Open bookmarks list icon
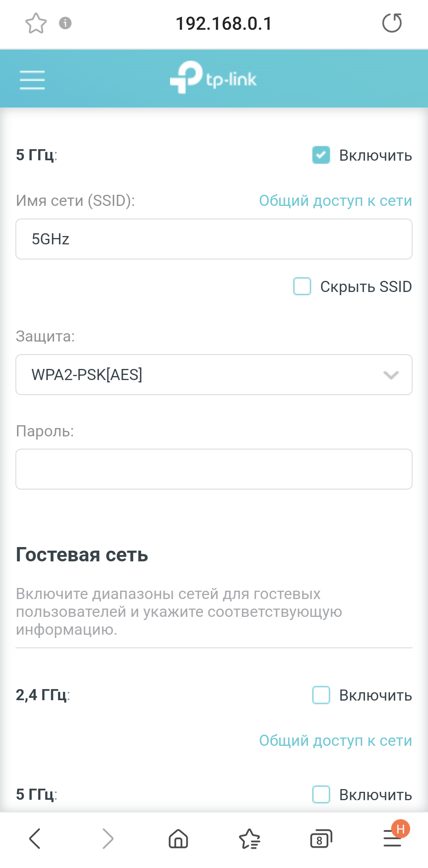The height and width of the screenshot is (868, 428). point(250,839)
